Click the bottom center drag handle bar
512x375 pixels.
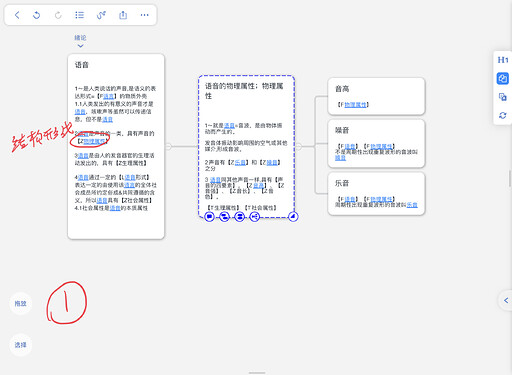257,373
